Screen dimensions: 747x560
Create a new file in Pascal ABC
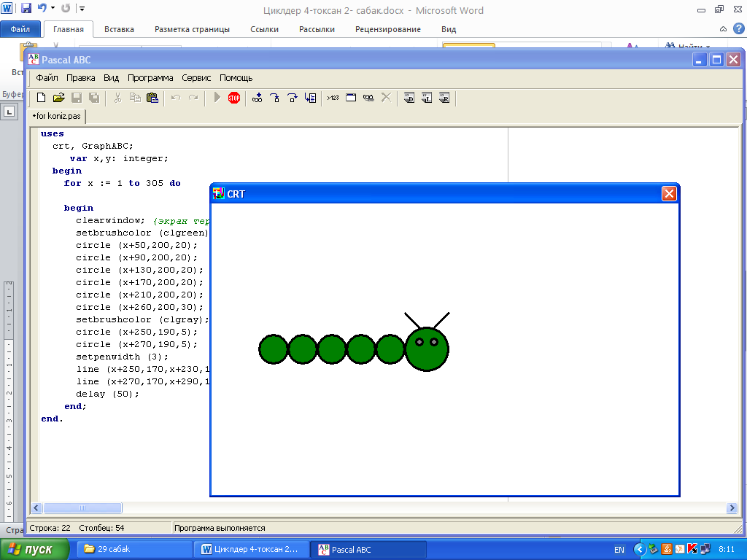coord(42,98)
